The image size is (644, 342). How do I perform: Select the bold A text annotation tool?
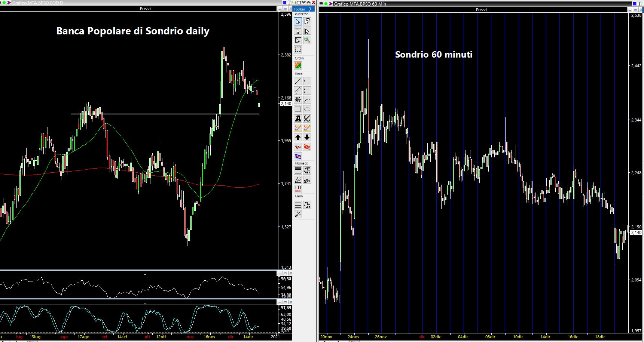click(298, 119)
